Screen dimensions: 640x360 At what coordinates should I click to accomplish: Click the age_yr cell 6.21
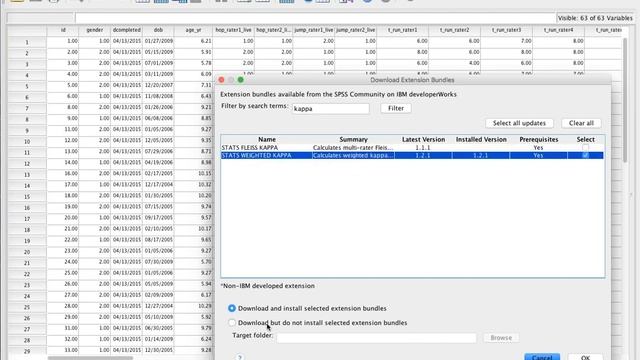click(193, 41)
